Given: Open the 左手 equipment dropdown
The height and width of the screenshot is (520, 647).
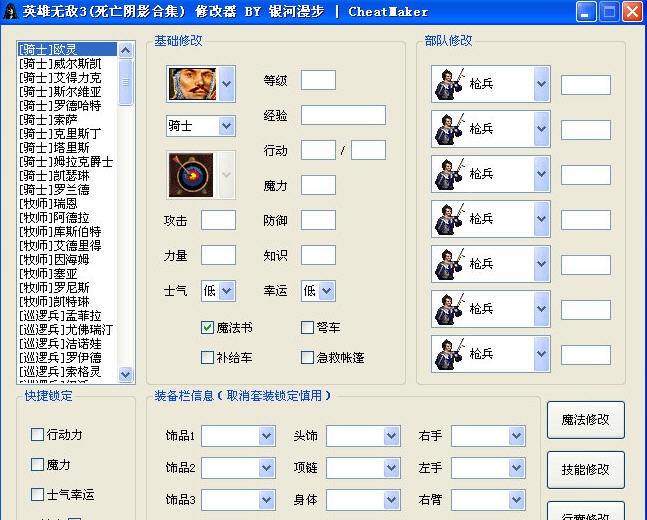Looking at the screenshot, I should click(517, 468).
